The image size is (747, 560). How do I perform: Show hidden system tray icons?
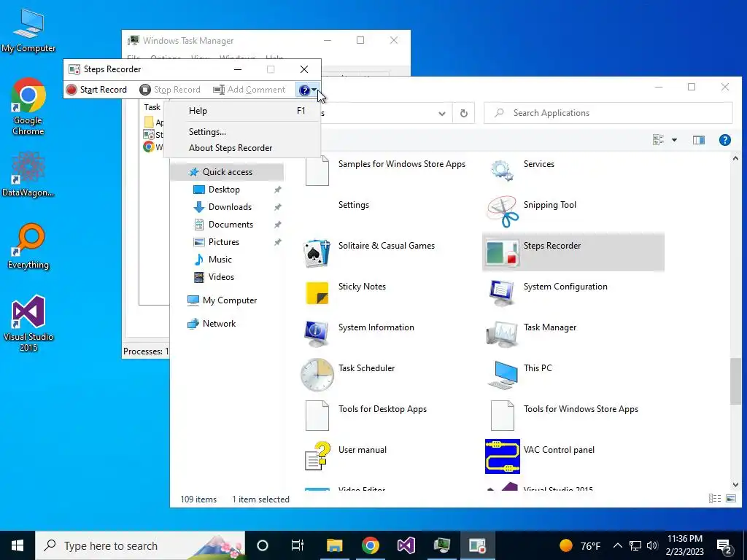coord(617,545)
